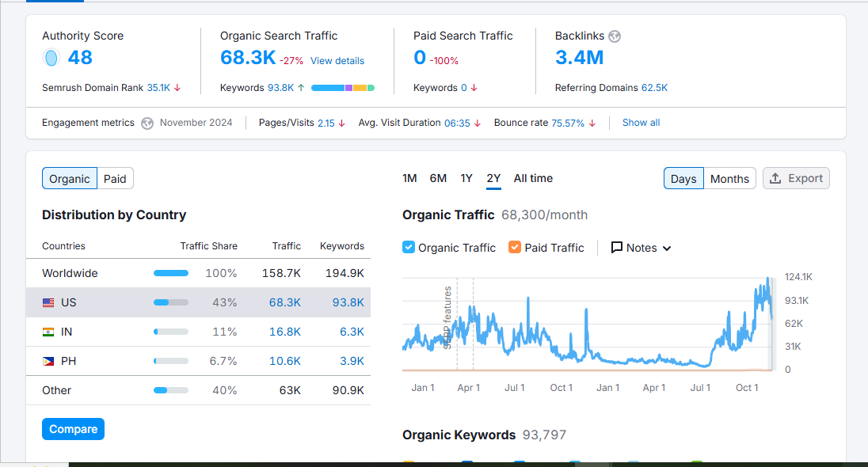Click the globe icon beside Backlinks

tap(615, 36)
